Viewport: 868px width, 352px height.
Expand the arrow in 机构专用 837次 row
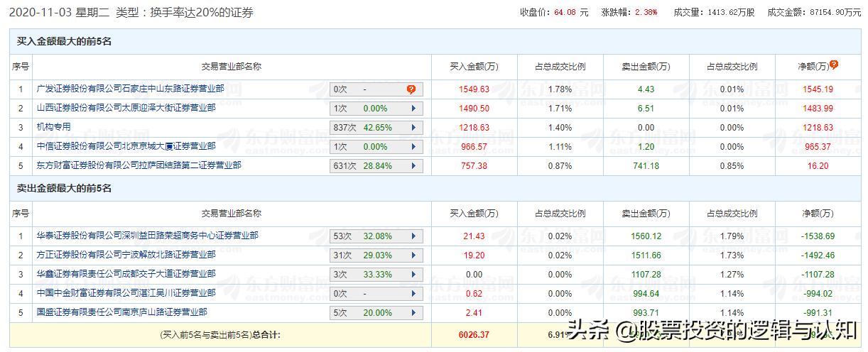coord(413,128)
